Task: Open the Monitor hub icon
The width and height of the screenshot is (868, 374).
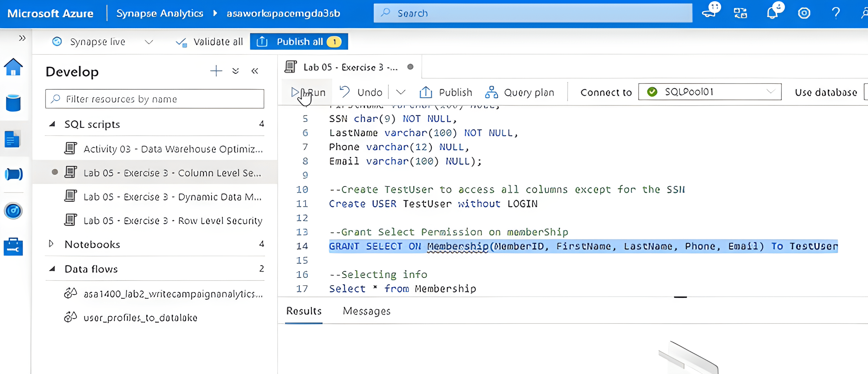Action: coord(13,211)
